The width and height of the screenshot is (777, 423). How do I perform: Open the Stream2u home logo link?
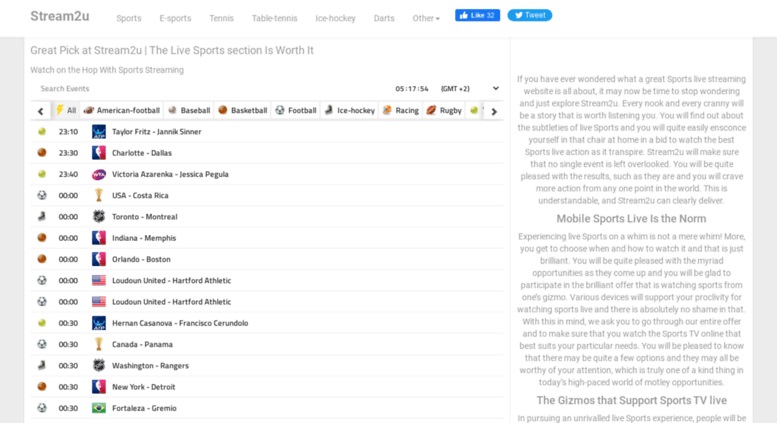(59, 16)
